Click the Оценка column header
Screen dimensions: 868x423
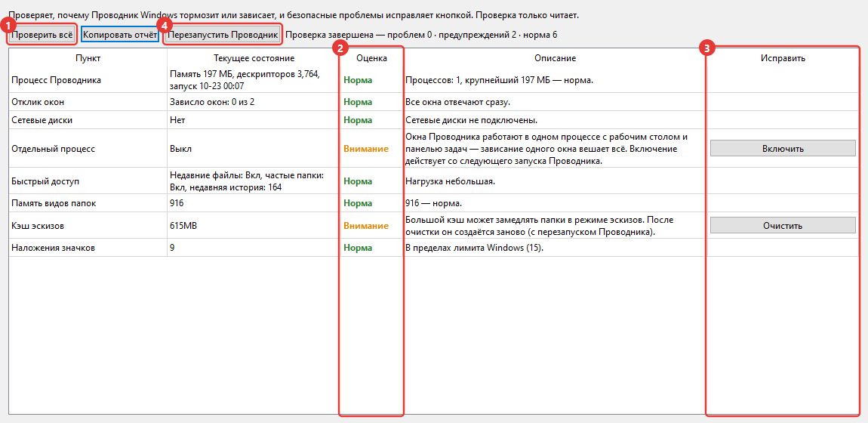[x=371, y=58]
